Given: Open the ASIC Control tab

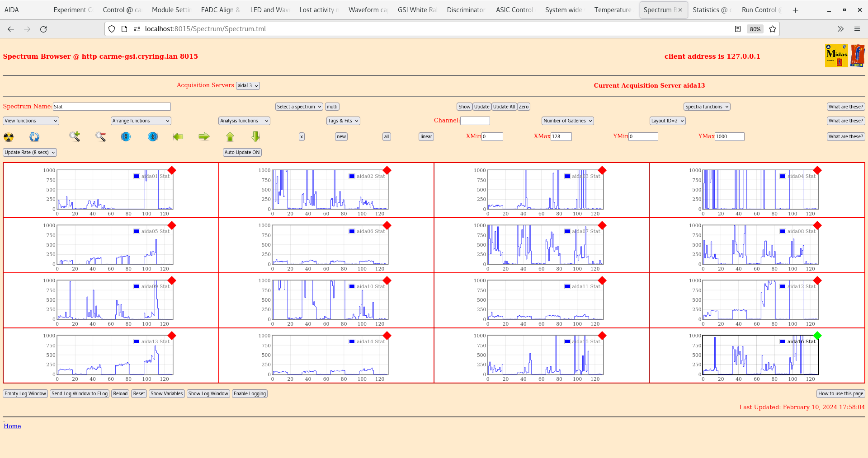Looking at the screenshot, I should click(514, 10).
